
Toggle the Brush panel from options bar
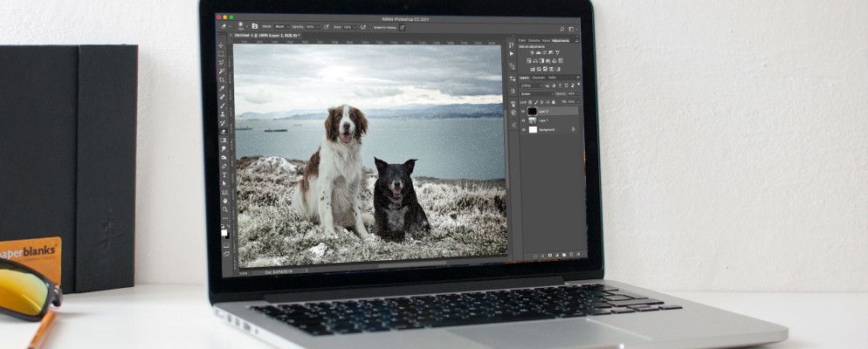pyautogui.click(x=255, y=26)
